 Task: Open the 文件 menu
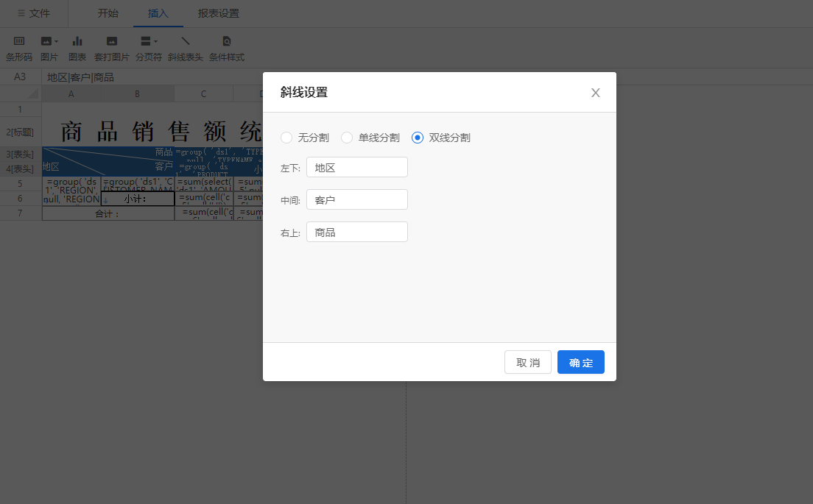pyautogui.click(x=34, y=13)
